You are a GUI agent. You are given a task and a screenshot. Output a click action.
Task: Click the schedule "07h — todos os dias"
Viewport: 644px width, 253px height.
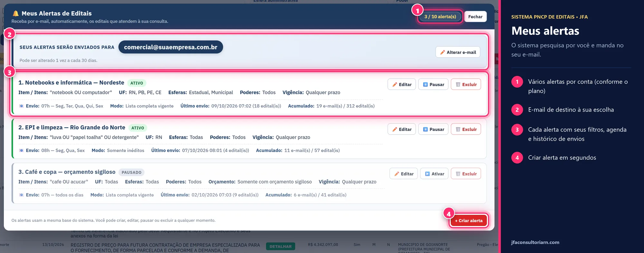pyautogui.click(x=62, y=195)
